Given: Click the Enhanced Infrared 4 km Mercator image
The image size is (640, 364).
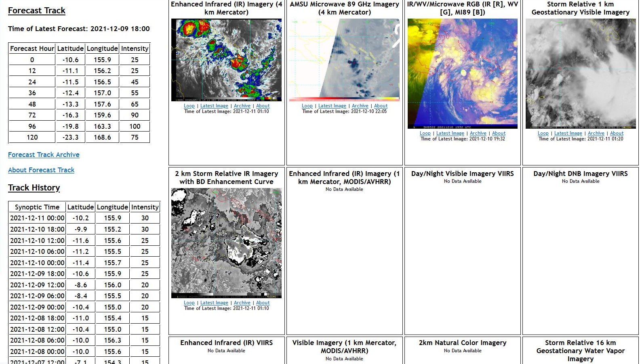Looking at the screenshot, I should (x=226, y=60).
